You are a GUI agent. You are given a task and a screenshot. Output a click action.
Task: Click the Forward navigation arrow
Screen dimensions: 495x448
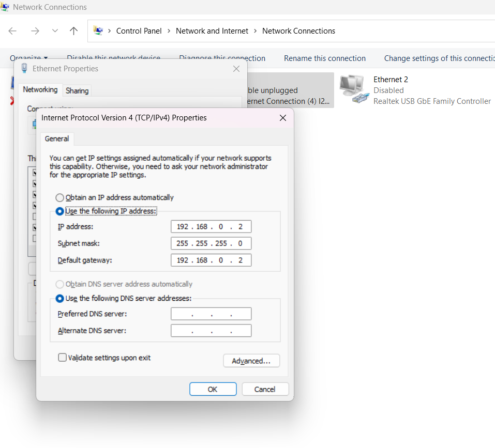click(x=35, y=31)
